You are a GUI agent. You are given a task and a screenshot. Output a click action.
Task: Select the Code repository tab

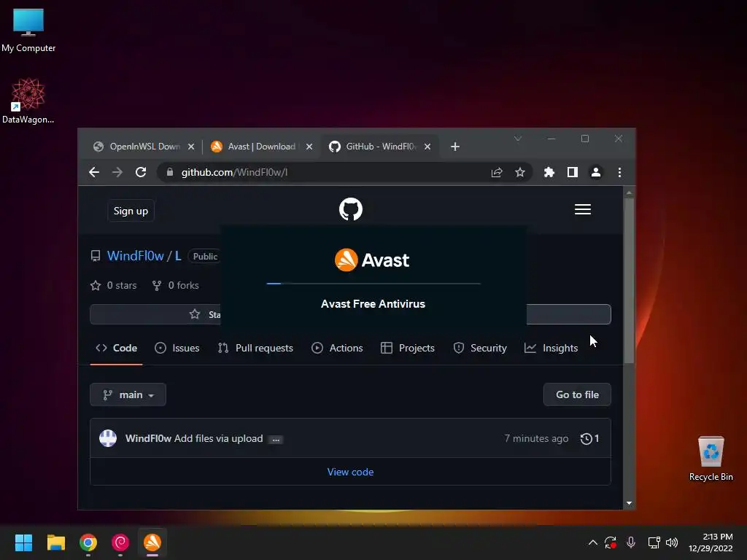click(x=116, y=348)
